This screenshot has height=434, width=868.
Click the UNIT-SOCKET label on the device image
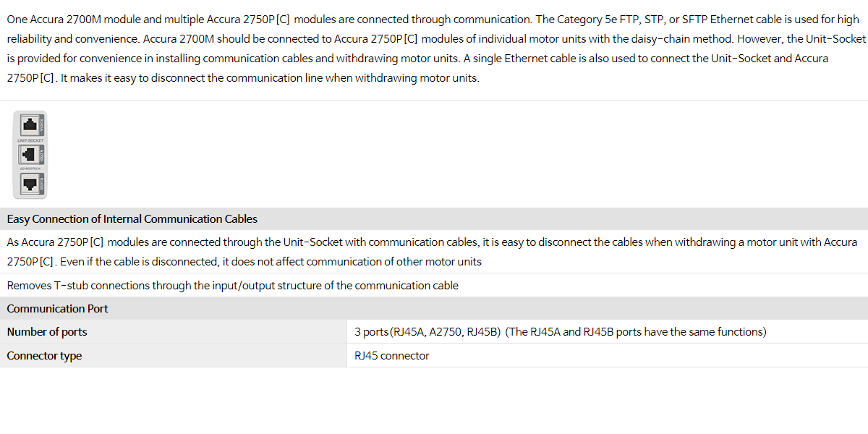pyautogui.click(x=30, y=140)
